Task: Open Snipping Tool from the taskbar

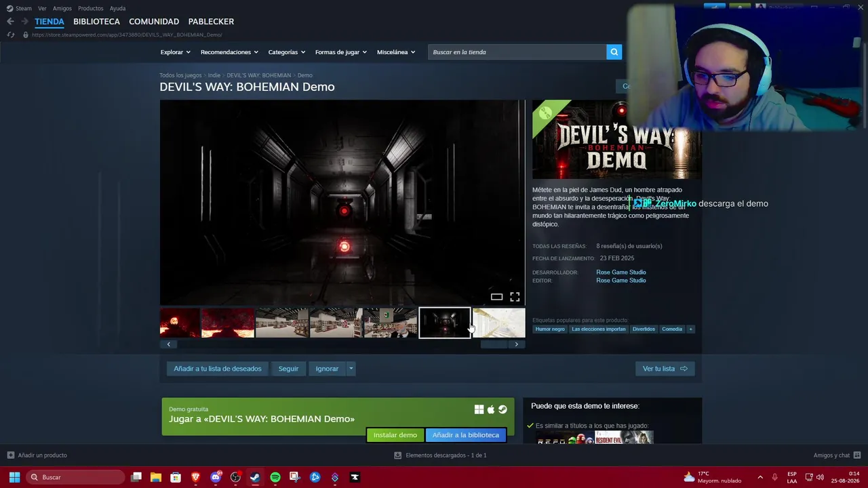Action: (295, 477)
